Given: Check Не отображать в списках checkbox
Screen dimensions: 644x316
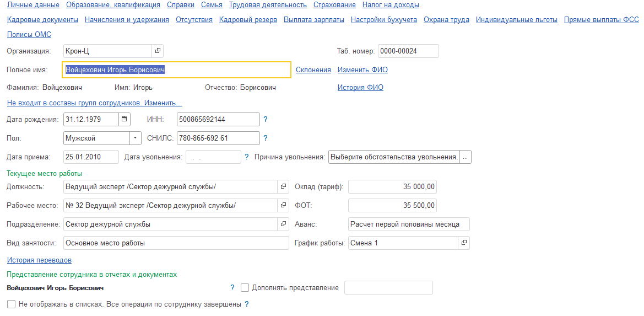Looking at the screenshot, I should 11,304.
